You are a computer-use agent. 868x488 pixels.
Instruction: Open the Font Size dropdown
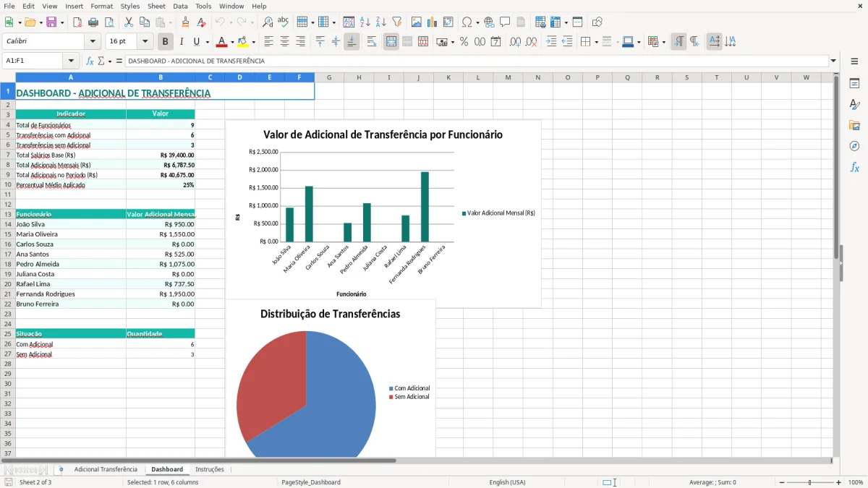(145, 42)
